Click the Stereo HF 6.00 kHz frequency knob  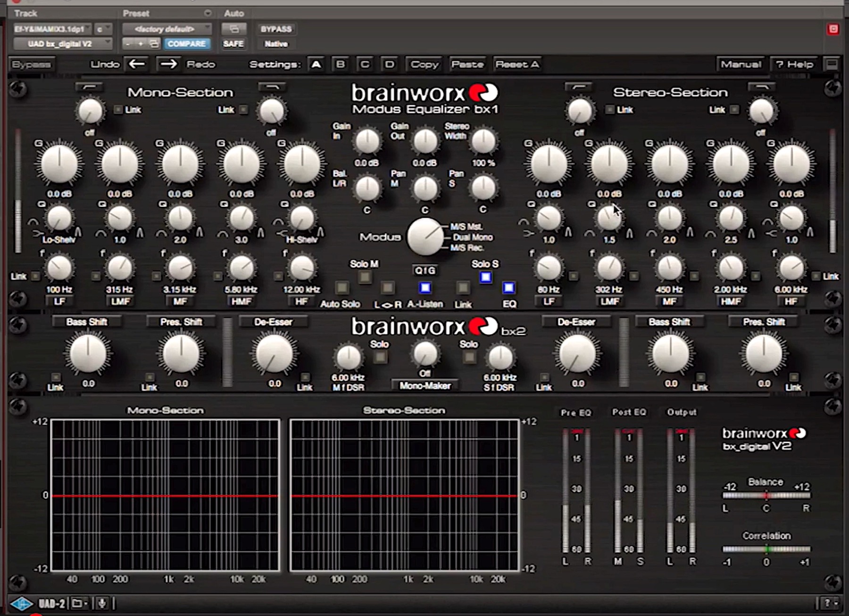(791, 268)
